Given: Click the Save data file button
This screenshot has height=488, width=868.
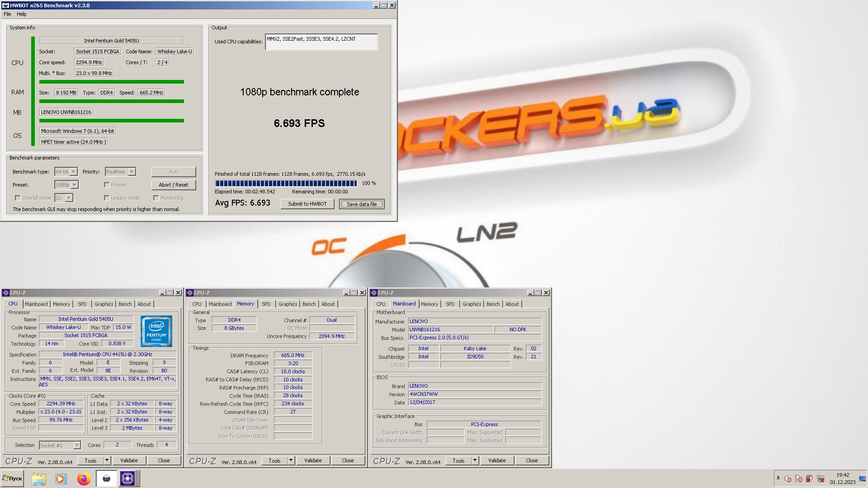Looking at the screenshot, I should pos(362,204).
